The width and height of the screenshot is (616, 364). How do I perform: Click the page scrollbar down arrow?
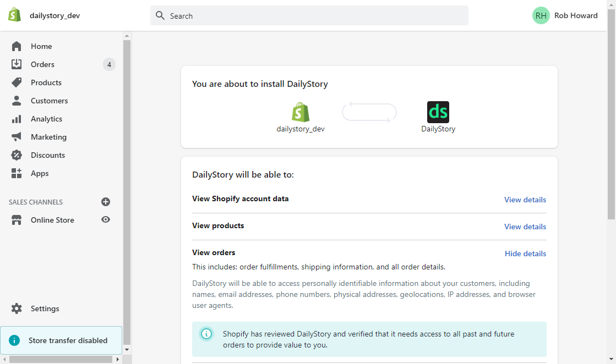pos(611,359)
